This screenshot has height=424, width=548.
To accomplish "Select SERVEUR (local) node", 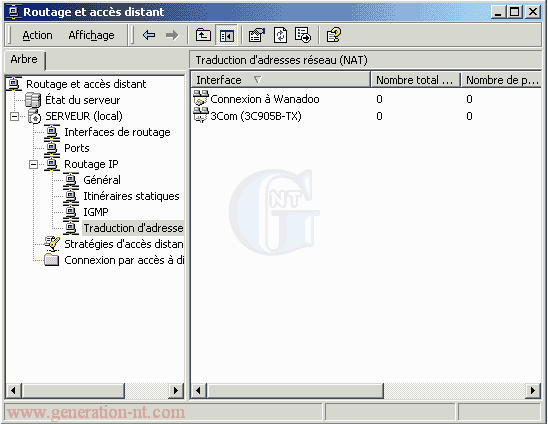I will 84,116.
